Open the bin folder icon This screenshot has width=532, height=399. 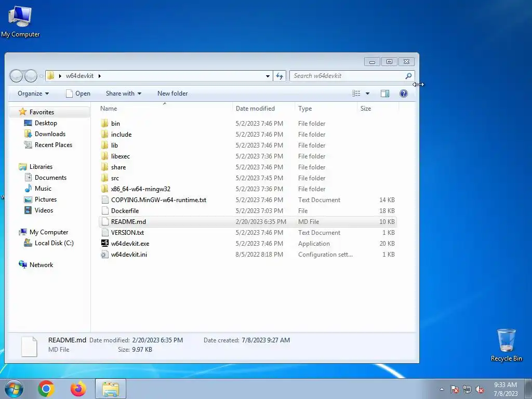pos(105,123)
